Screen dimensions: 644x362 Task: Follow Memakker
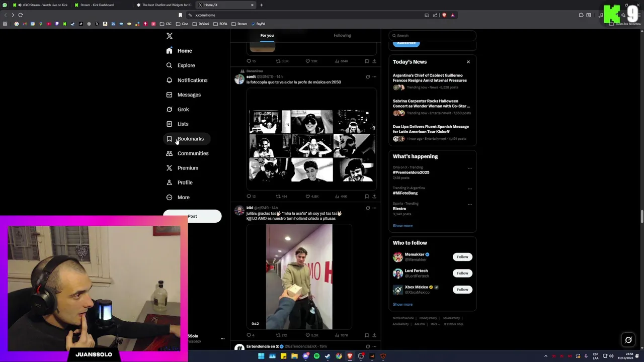coord(462,257)
